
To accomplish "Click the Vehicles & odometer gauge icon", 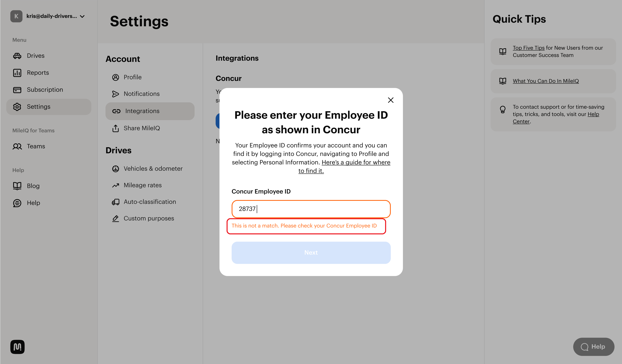I will coord(116,169).
